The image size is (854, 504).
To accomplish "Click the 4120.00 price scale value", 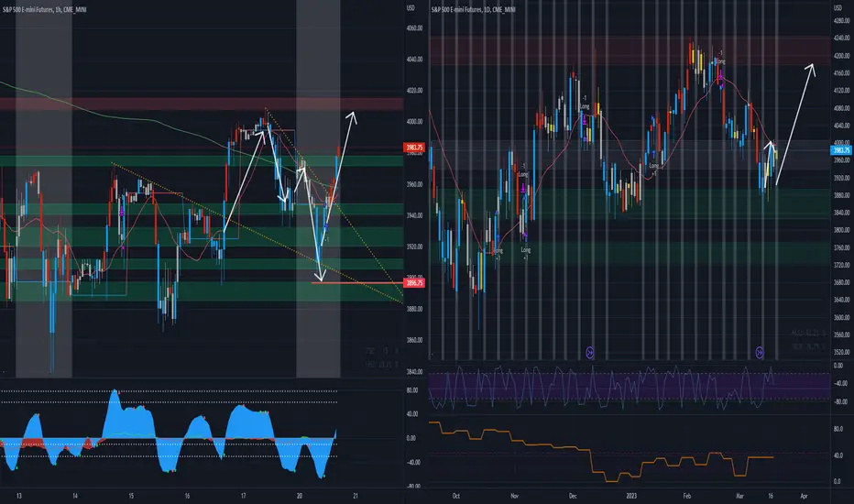I will click(x=841, y=91).
